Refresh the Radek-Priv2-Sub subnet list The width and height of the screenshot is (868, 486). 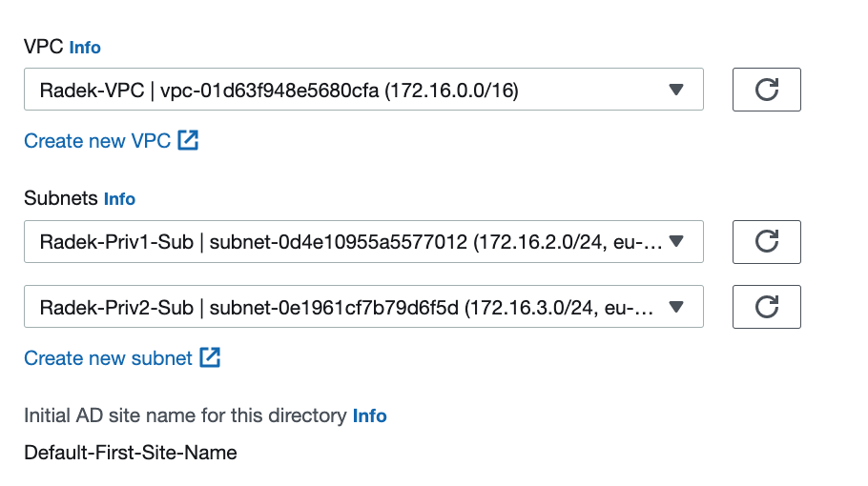point(766,307)
